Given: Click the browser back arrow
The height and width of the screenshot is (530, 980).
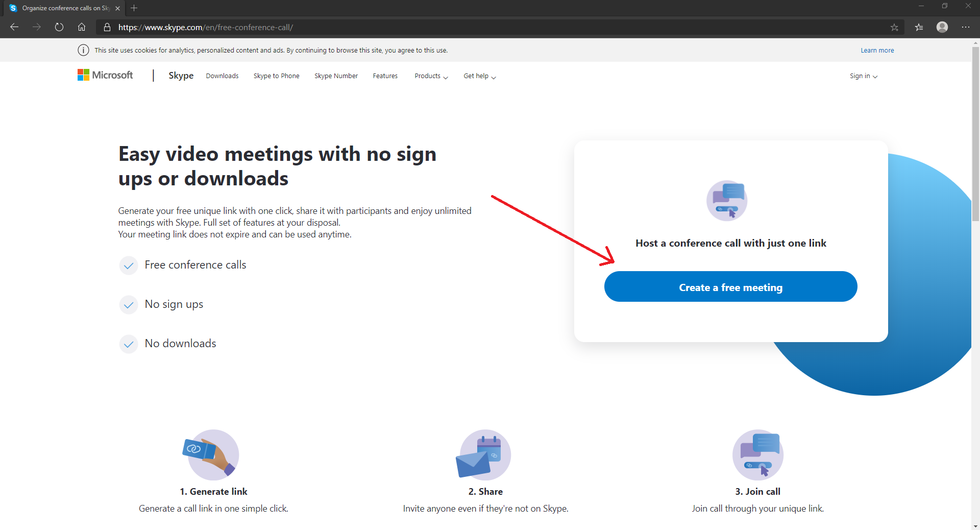Looking at the screenshot, I should pos(14,27).
